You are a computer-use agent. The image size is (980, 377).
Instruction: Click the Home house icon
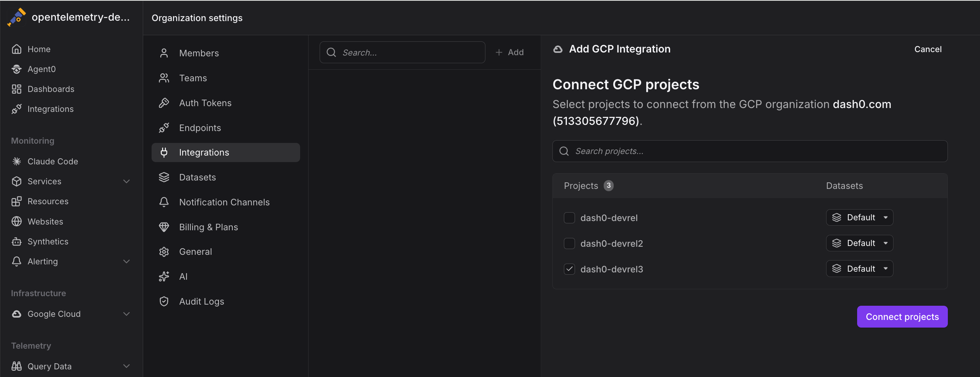coord(16,49)
